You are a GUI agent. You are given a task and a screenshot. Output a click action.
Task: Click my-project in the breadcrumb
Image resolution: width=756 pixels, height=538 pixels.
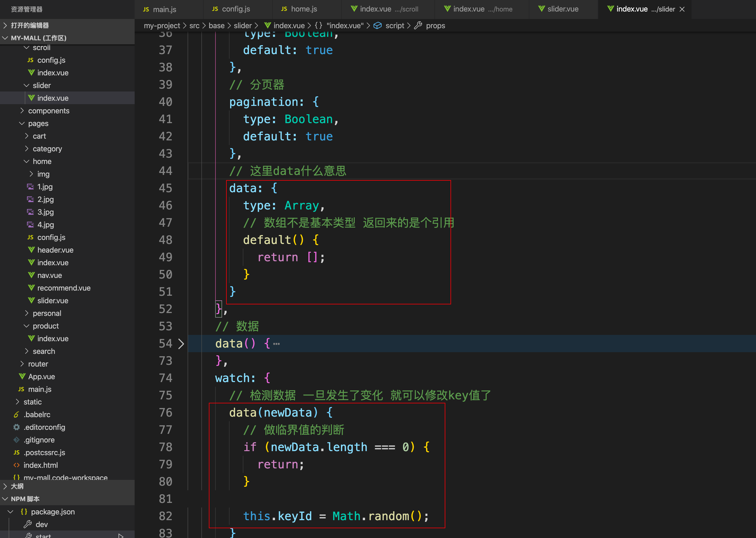click(162, 26)
